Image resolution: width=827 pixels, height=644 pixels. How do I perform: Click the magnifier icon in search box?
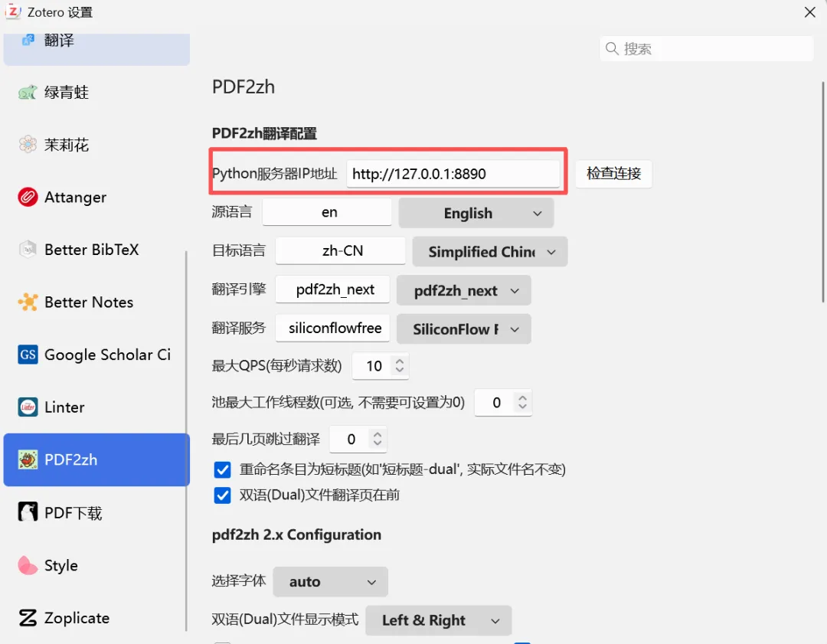pyautogui.click(x=612, y=48)
